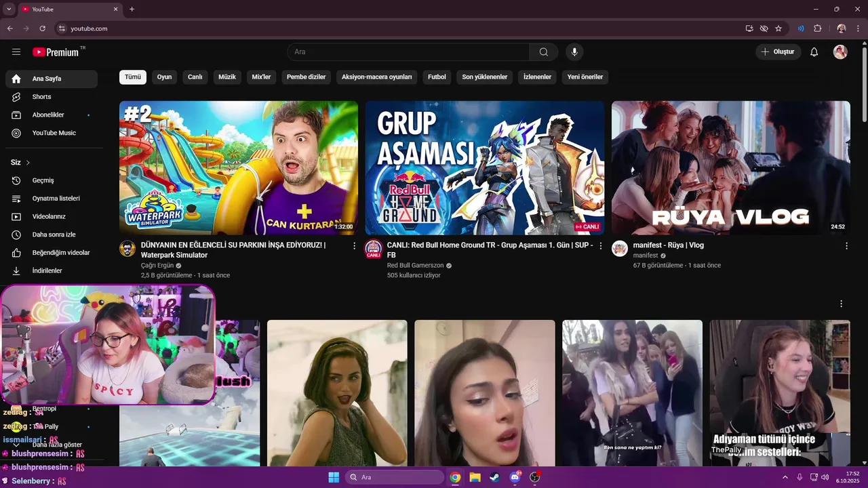Select the Pembe diziler filter chip
Viewport: 868px width, 488px height.
coord(307,77)
